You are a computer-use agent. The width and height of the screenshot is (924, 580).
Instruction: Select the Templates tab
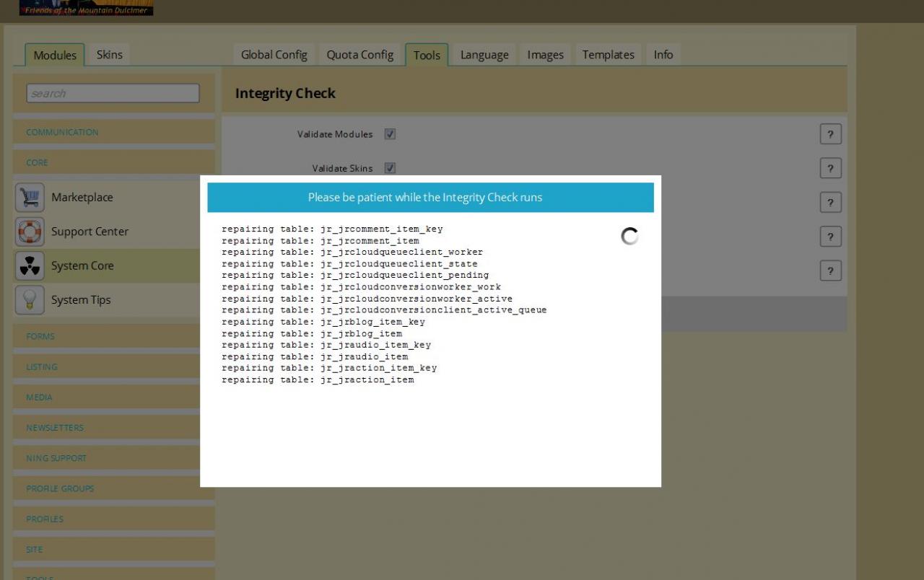pos(608,55)
